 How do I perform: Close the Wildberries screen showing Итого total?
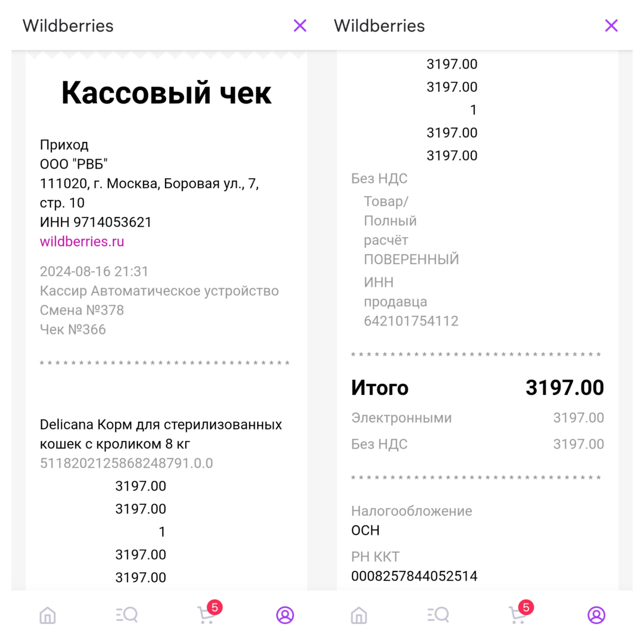611,25
